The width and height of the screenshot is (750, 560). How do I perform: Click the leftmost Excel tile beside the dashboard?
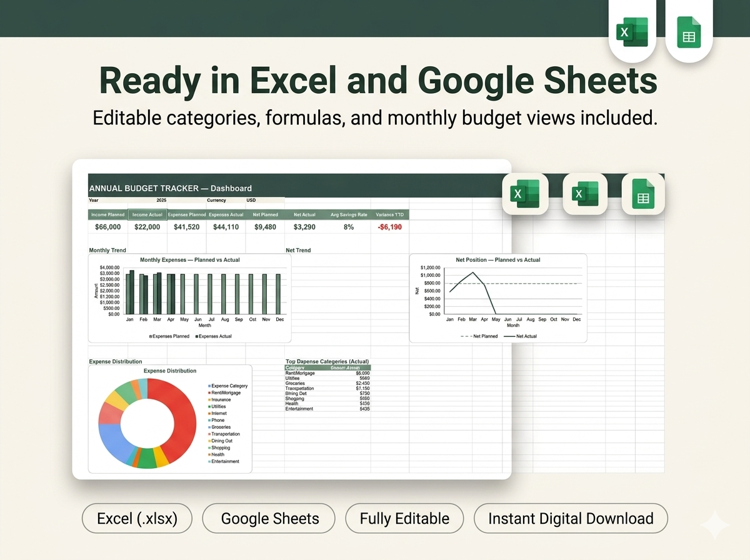(x=525, y=194)
